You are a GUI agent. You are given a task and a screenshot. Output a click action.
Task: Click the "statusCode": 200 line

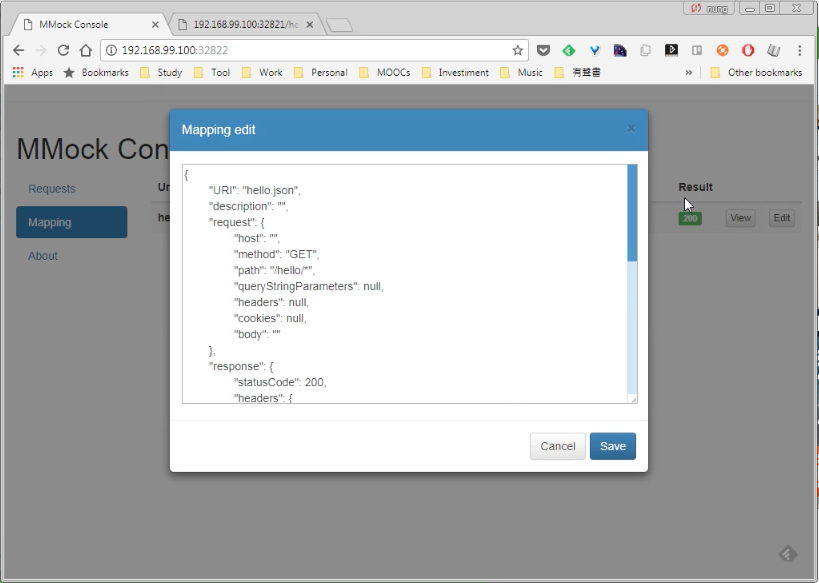click(280, 382)
